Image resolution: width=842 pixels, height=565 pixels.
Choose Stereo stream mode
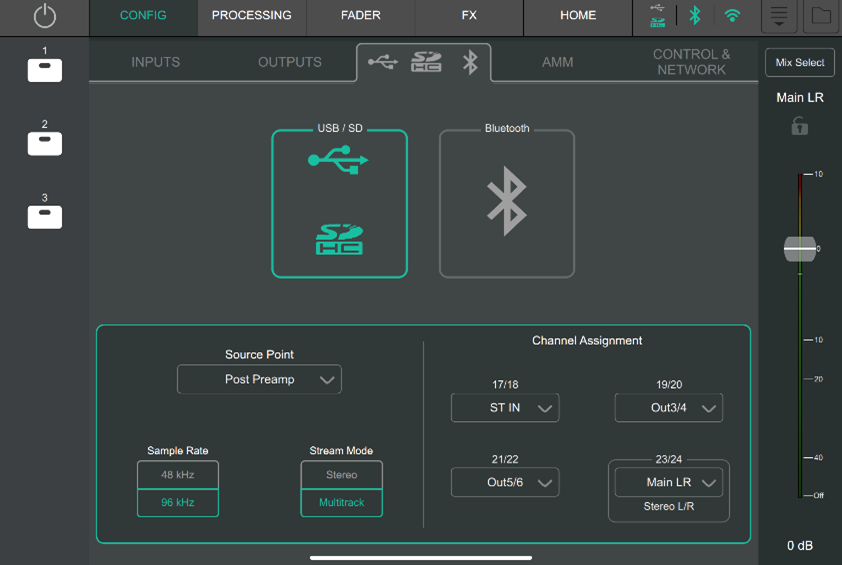coord(342,475)
